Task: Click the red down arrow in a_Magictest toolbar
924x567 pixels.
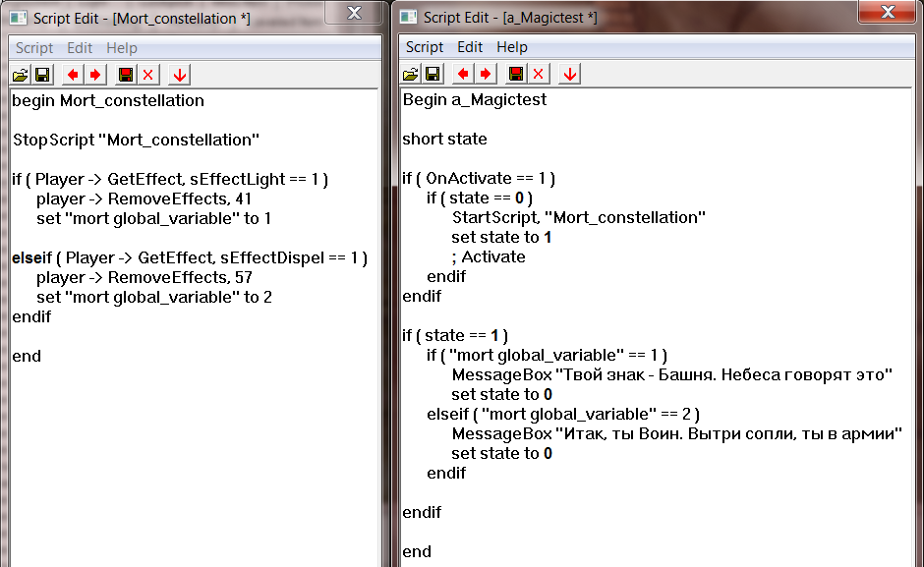Action: (570, 74)
